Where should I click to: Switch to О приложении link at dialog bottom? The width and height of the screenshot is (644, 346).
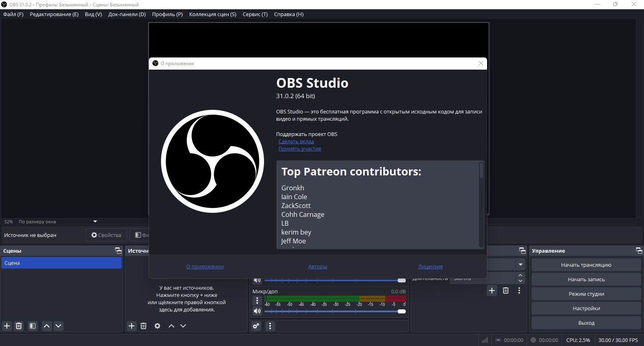[205, 266]
